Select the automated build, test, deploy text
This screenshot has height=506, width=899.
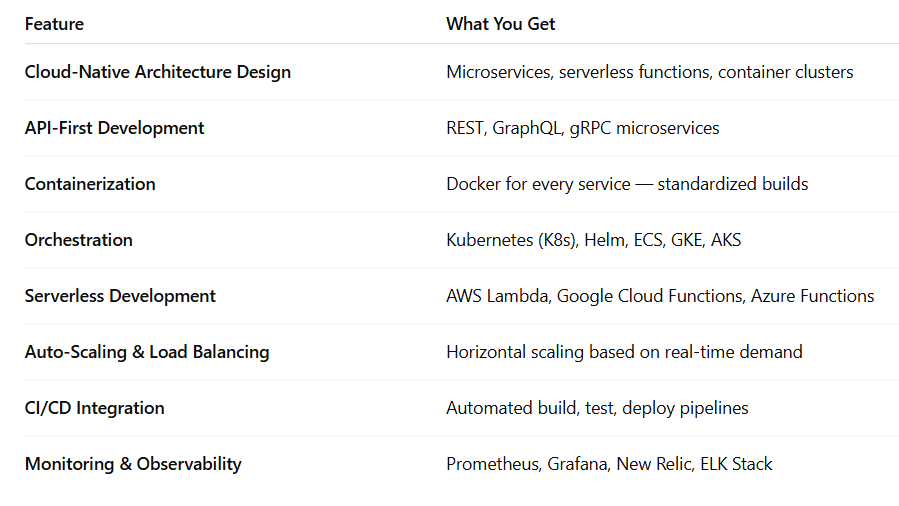(x=597, y=408)
